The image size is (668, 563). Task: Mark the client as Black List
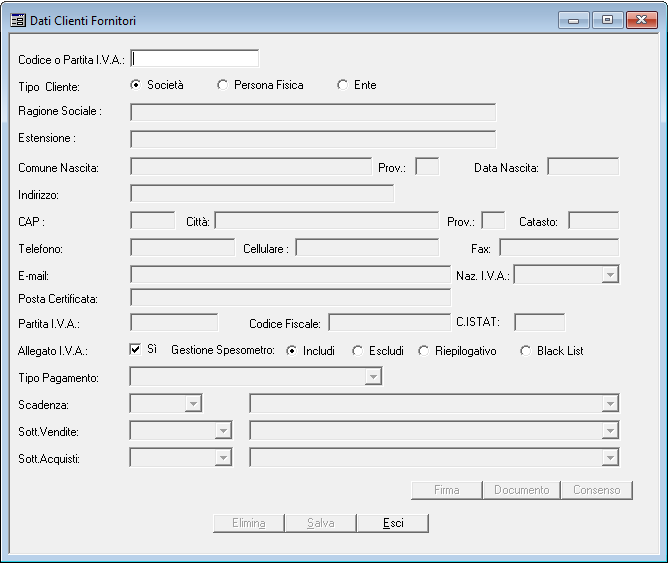(526, 351)
